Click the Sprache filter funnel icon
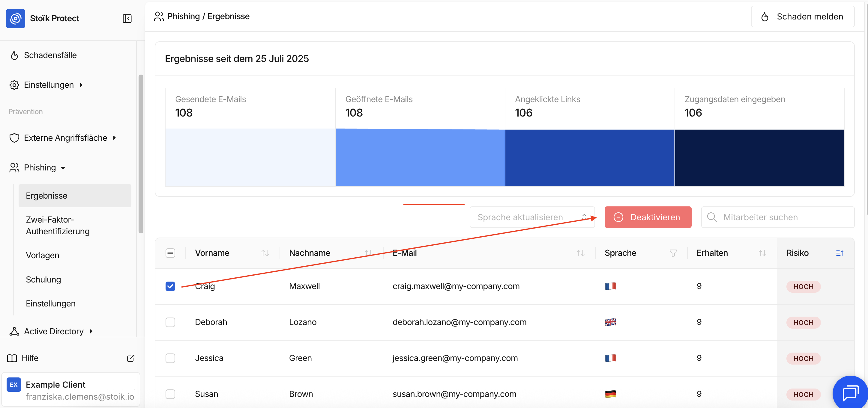868x408 pixels. tap(673, 253)
